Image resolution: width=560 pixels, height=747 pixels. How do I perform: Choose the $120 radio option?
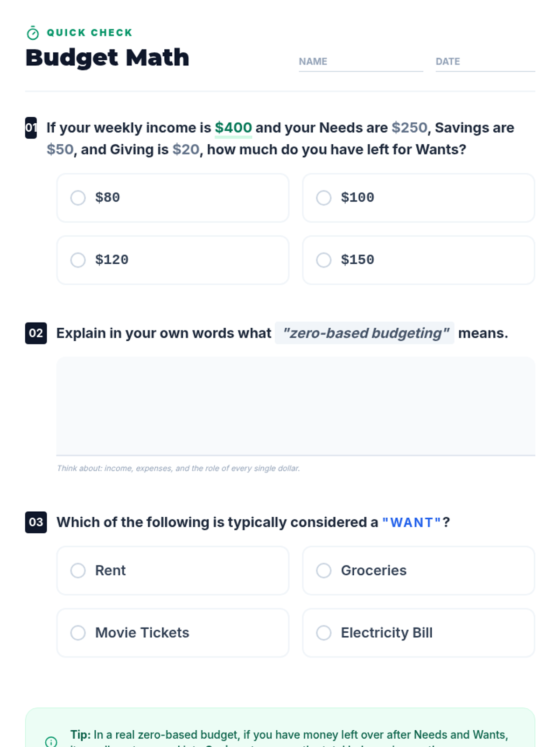(173, 260)
